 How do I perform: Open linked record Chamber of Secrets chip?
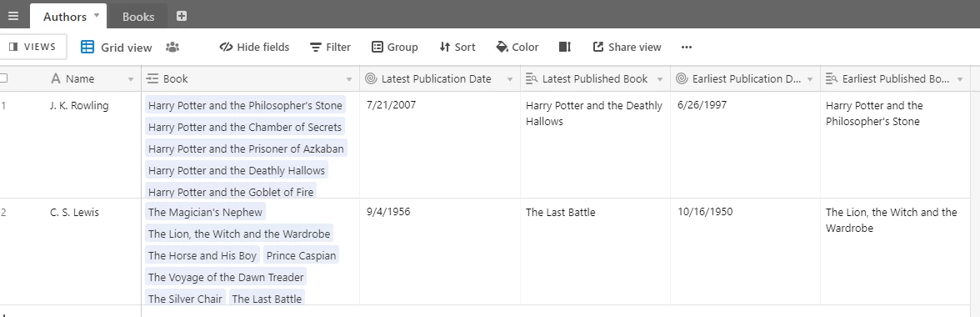[x=245, y=127]
